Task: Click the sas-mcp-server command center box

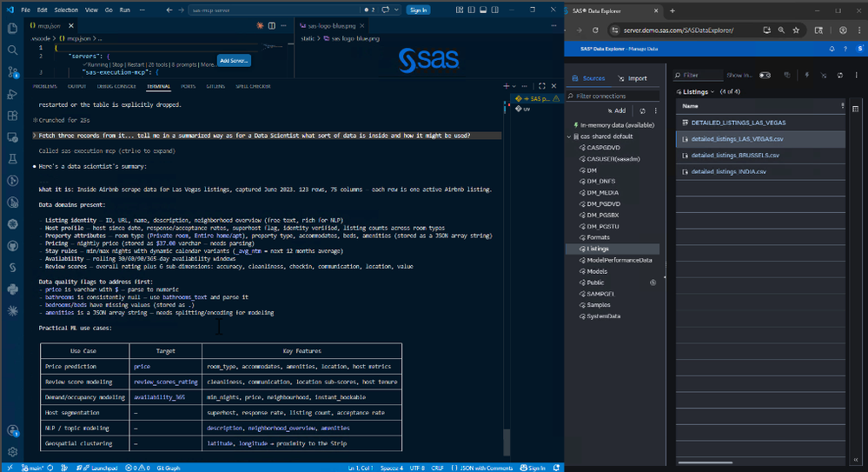Action: pyautogui.click(x=275, y=10)
